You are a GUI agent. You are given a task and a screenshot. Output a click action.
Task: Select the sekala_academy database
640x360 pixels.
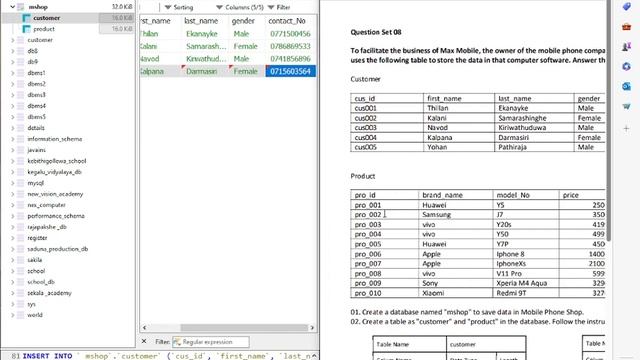(x=49, y=293)
